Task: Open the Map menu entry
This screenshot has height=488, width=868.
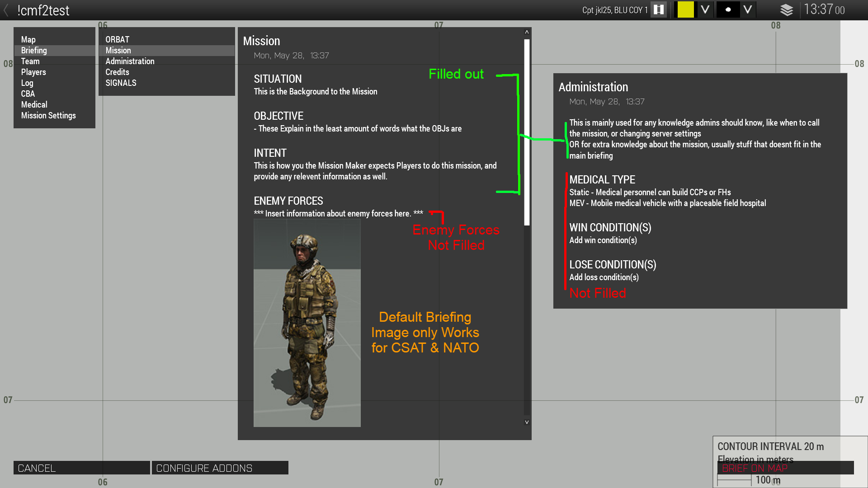Action: coord(28,40)
